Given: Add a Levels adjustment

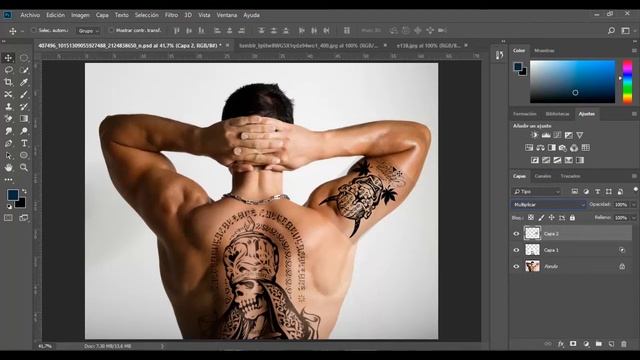Looking at the screenshot, I should 546,135.
